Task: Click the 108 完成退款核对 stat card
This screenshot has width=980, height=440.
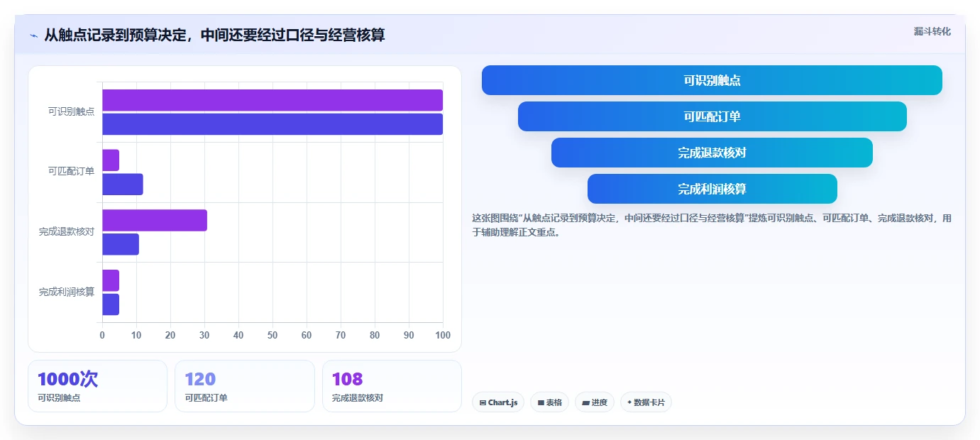Action: pyautogui.click(x=392, y=386)
